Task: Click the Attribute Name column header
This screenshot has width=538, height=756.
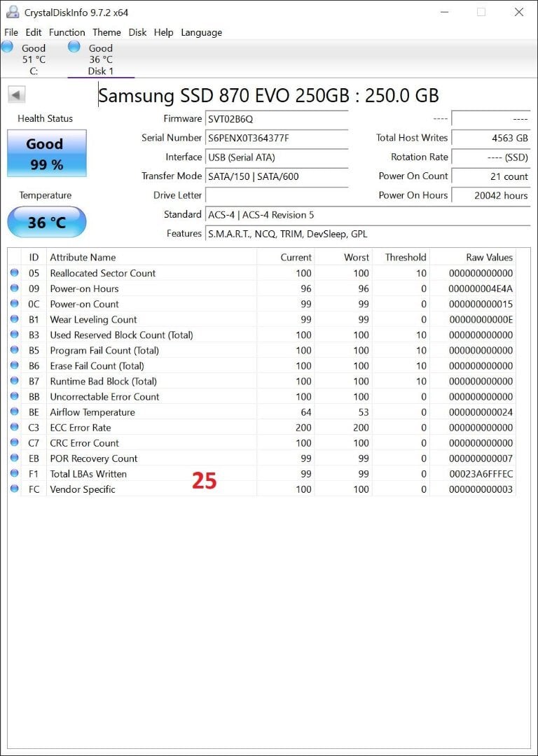Action: click(x=151, y=257)
